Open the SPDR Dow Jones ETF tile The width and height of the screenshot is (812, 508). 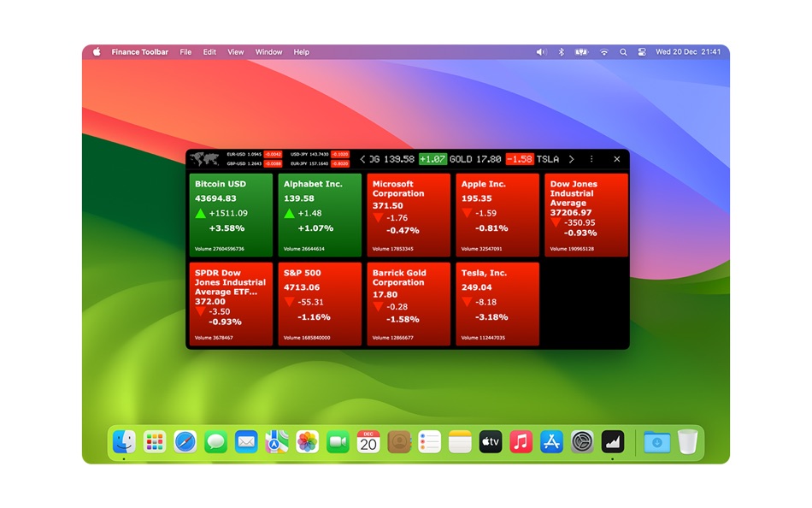point(231,304)
